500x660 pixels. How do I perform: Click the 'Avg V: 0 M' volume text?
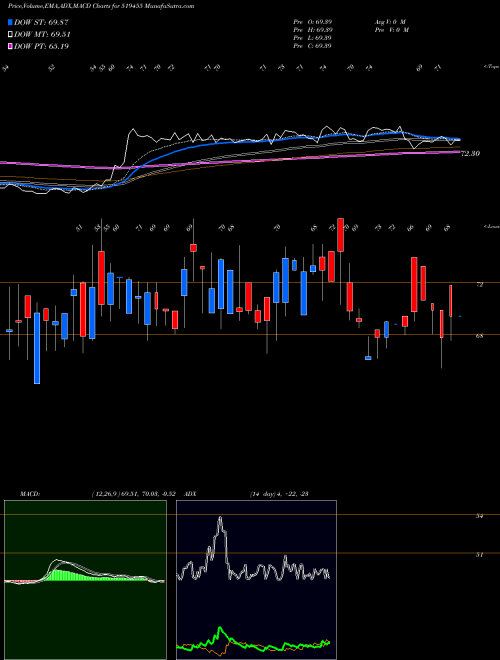pyautogui.click(x=389, y=22)
